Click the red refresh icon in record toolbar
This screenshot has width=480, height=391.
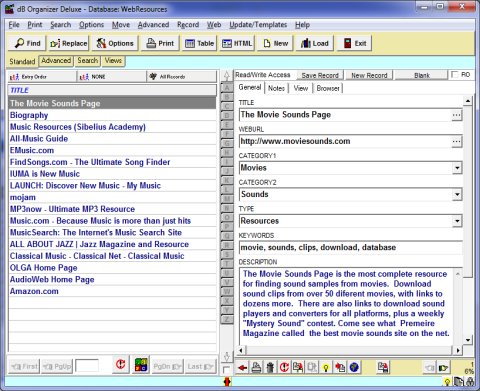coord(284,367)
